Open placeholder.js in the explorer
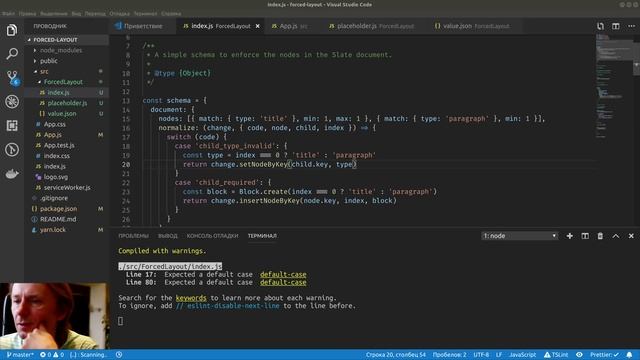This screenshot has height=360, width=640. pos(67,103)
